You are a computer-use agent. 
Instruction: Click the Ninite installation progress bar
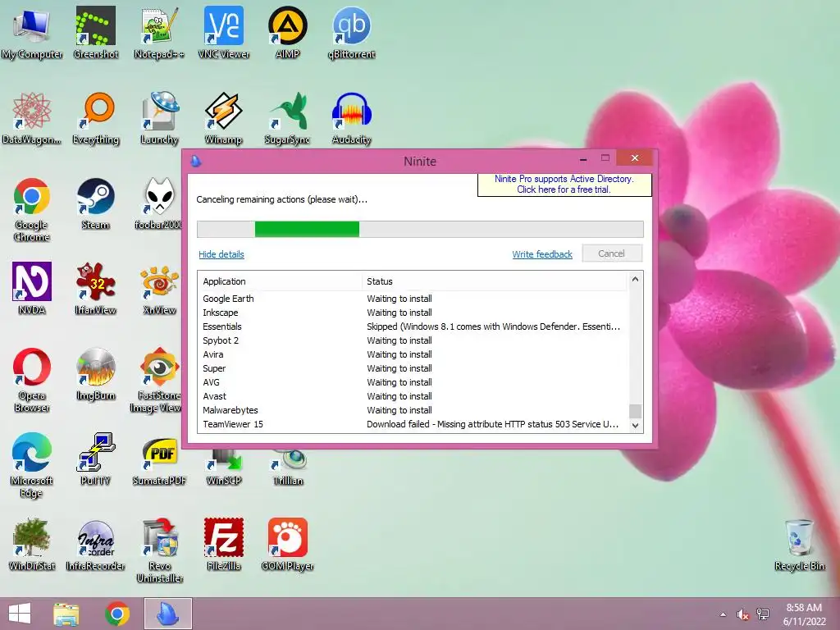pos(420,229)
